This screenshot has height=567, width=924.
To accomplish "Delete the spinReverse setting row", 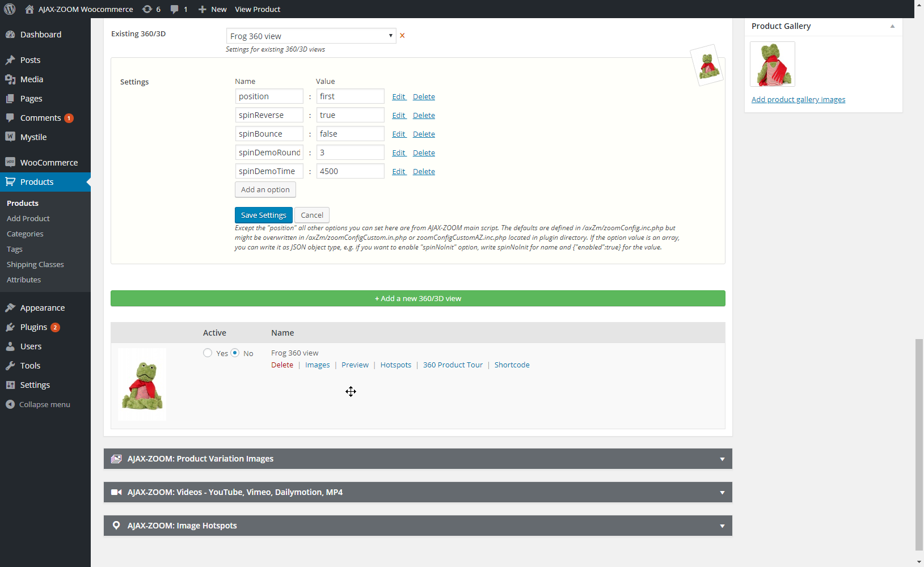I will (424, 115).
